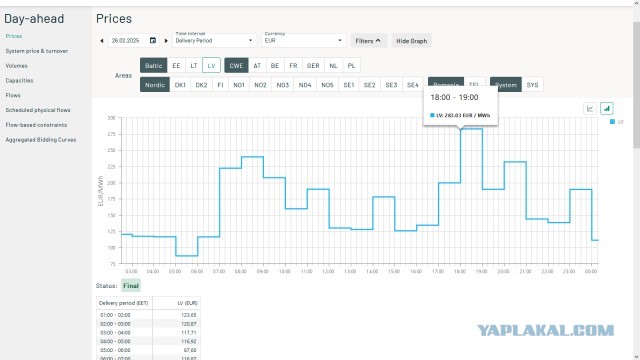Toggle the FR area
This screenshot has height=360, width=640.
(x=293, y=65)
